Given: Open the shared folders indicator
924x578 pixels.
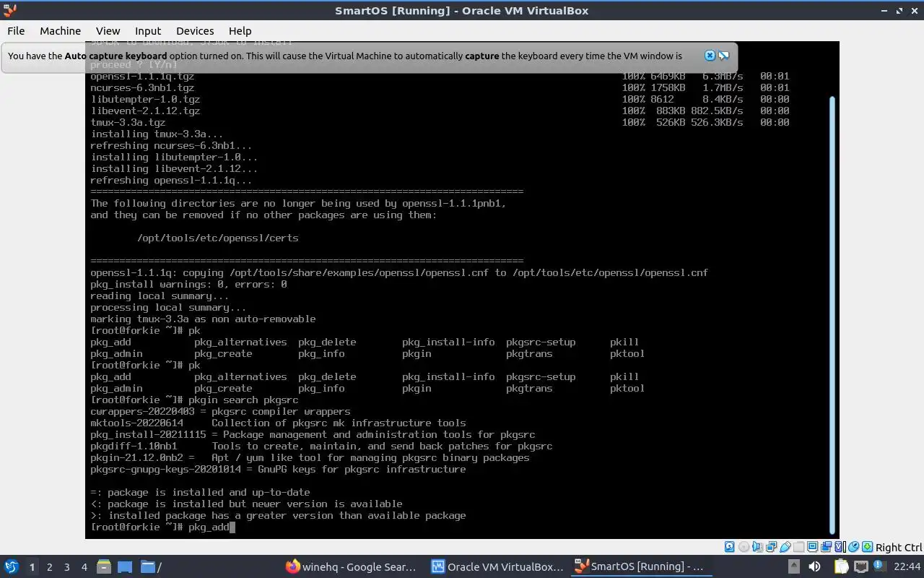Looking at the screenshot, I should click(798, 547).
